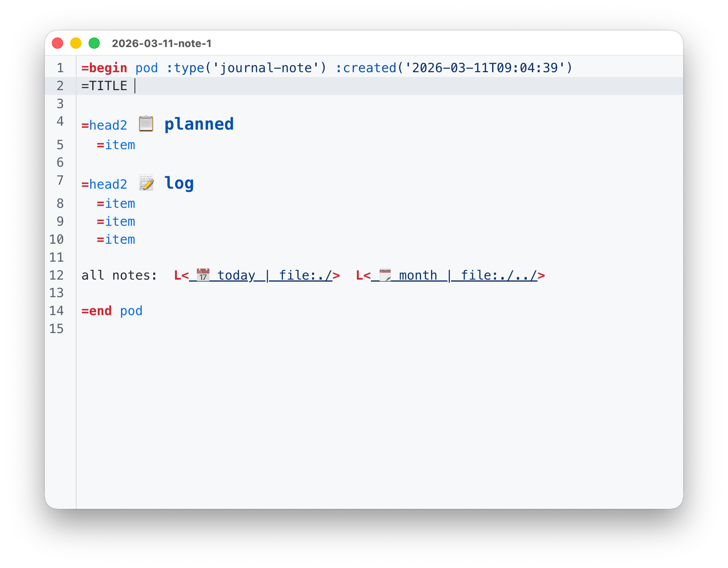
Task: Open the 'today' link text
Action: click(236, 275)
